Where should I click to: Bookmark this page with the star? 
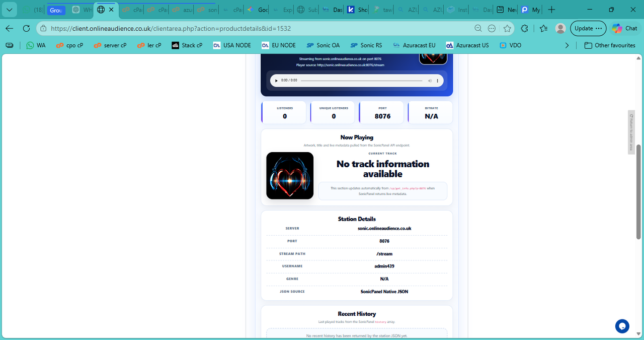(507, 28)
